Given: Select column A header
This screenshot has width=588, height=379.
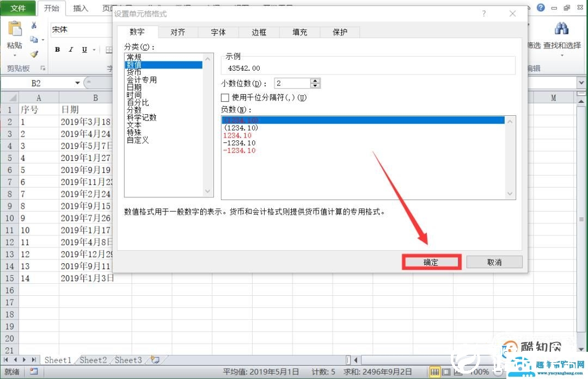Looking at the screenshot, I should tap(39, 98).
